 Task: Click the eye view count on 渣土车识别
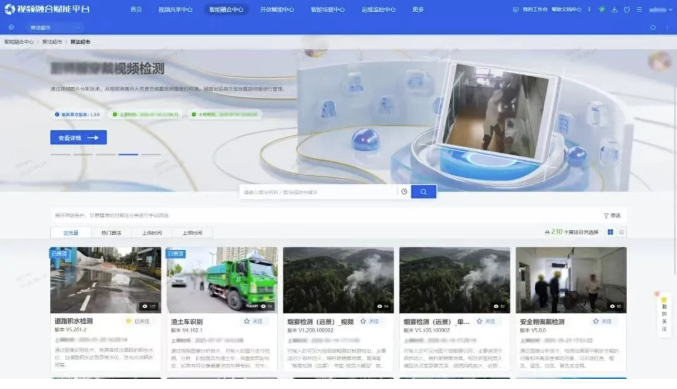266,306
